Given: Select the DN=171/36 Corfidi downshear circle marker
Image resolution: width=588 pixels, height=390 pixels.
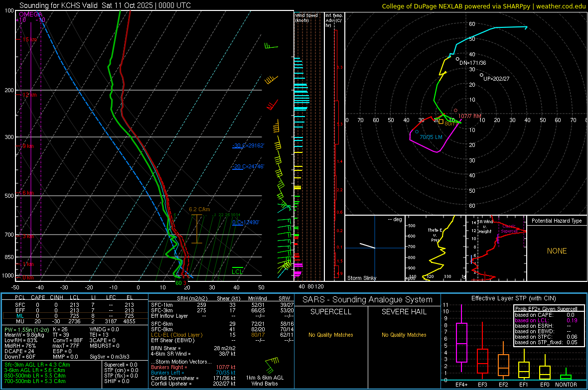Looking at the screenshot, I should point(457,59).
